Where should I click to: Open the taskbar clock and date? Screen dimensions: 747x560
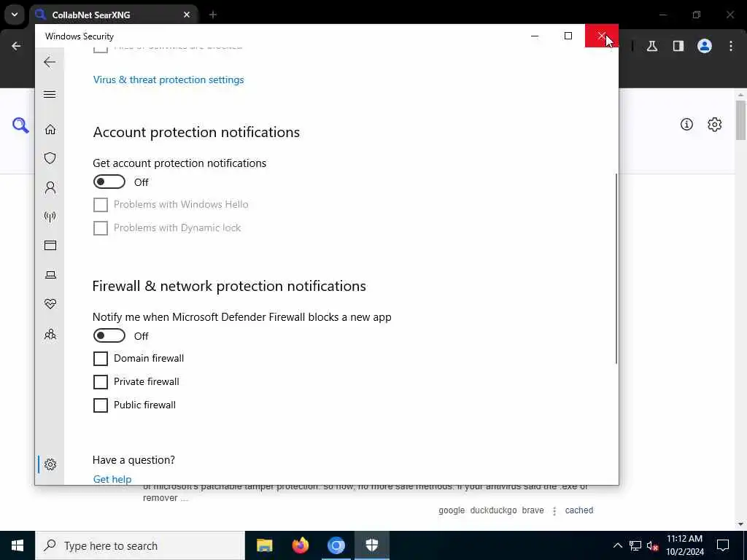click(x=684, y=545)
